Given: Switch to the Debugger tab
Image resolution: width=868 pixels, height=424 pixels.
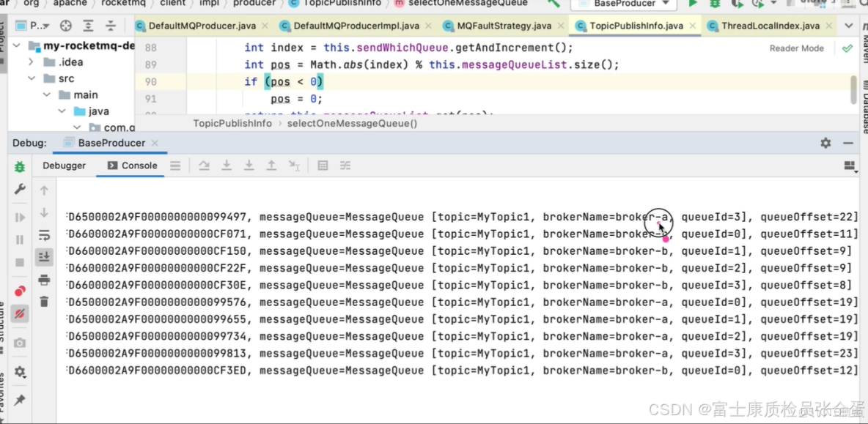Looking at the screenshot, I should point(64,165).
